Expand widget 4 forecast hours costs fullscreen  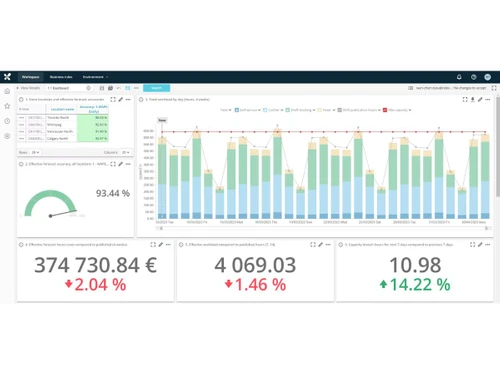click(x=153, y=245)
